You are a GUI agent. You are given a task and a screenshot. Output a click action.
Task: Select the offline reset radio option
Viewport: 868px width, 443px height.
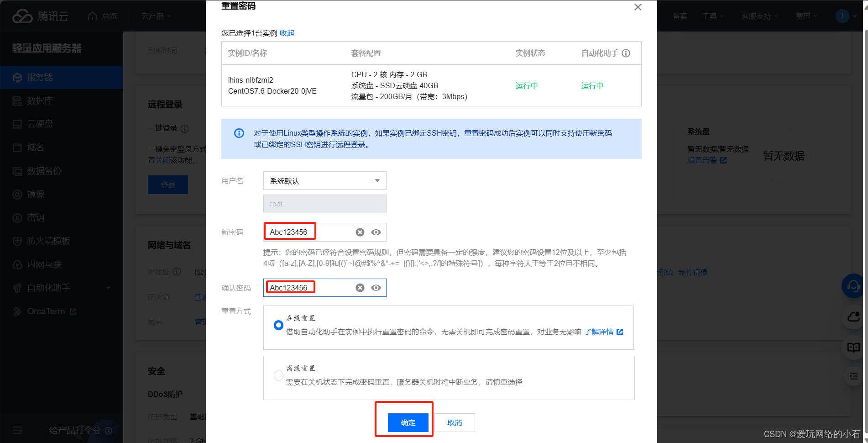(x=278, y=375)
